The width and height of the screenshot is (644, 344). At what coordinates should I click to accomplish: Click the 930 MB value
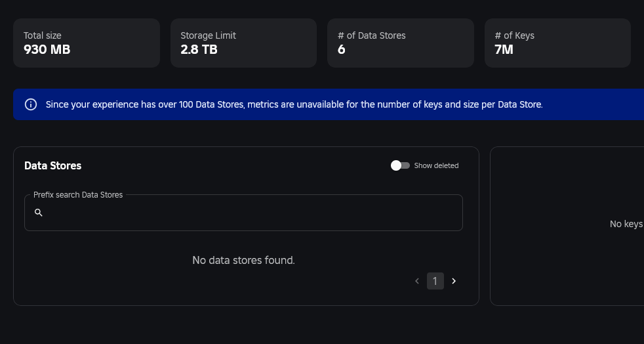[x=47, y=50]
